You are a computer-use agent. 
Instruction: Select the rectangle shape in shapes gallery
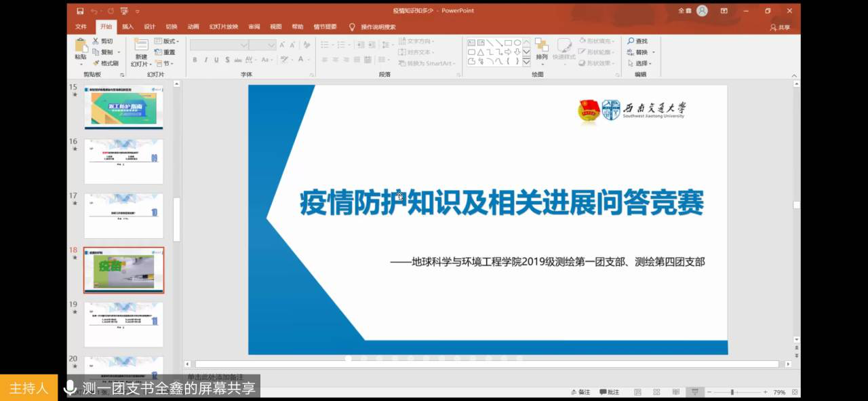point(508,42)
